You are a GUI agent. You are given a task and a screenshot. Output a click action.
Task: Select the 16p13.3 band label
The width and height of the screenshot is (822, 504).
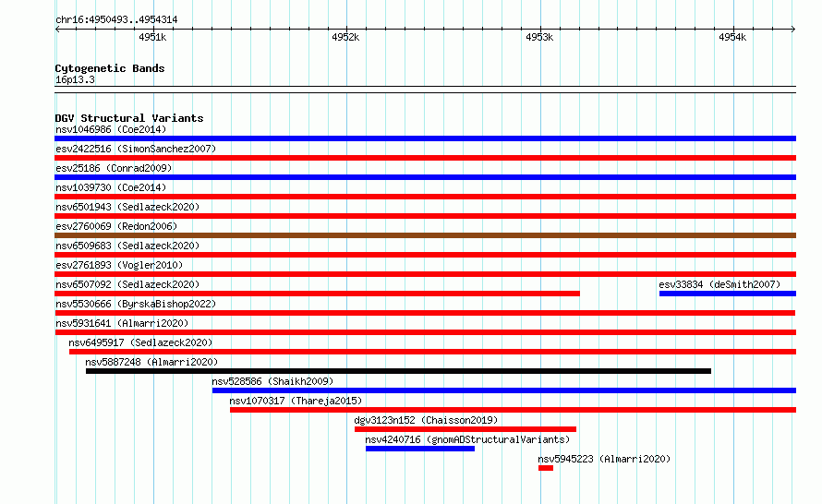tap(75, 79)
